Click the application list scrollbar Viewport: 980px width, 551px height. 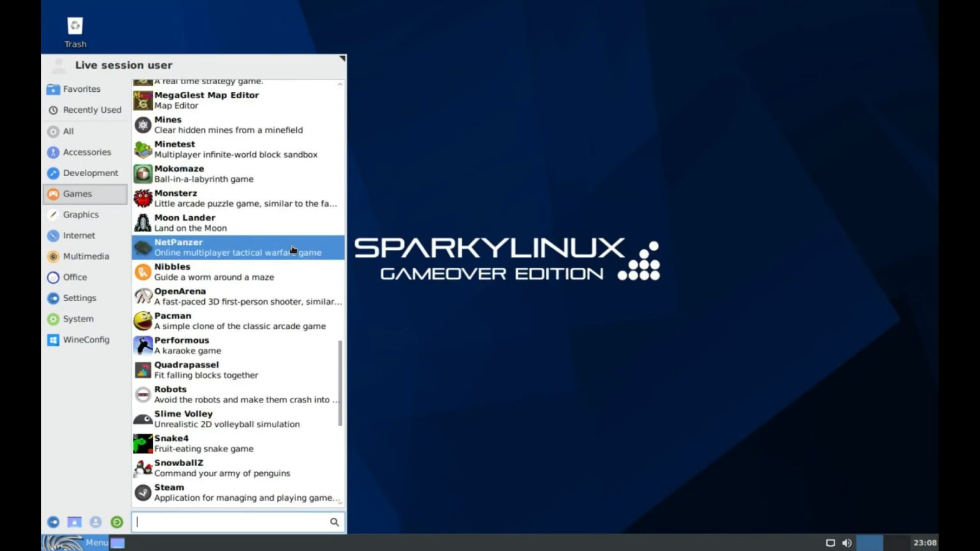(340, 383)
